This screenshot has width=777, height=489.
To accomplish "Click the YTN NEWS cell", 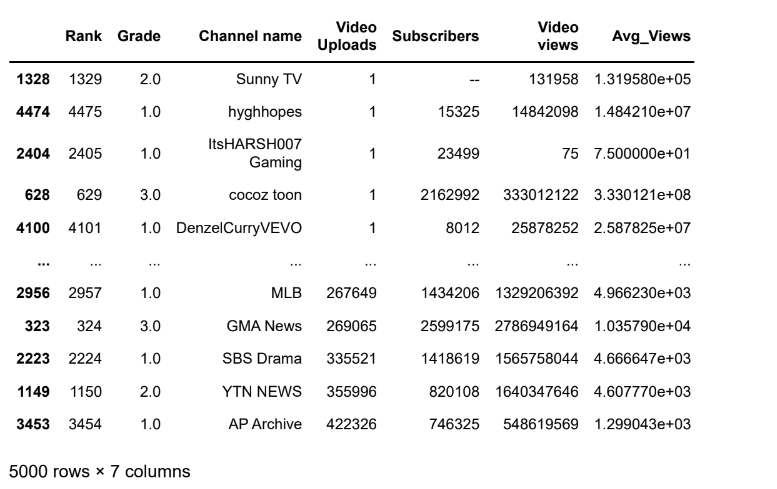I will coord(262,392).
